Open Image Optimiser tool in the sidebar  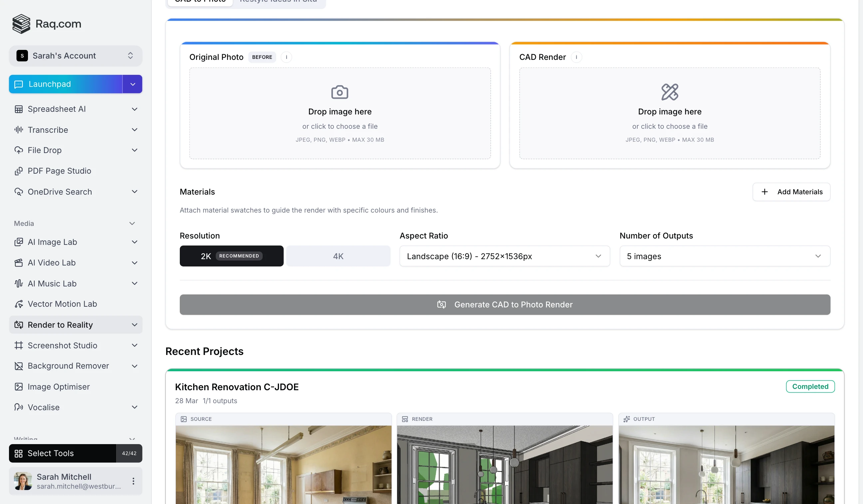tap(59, 387)
